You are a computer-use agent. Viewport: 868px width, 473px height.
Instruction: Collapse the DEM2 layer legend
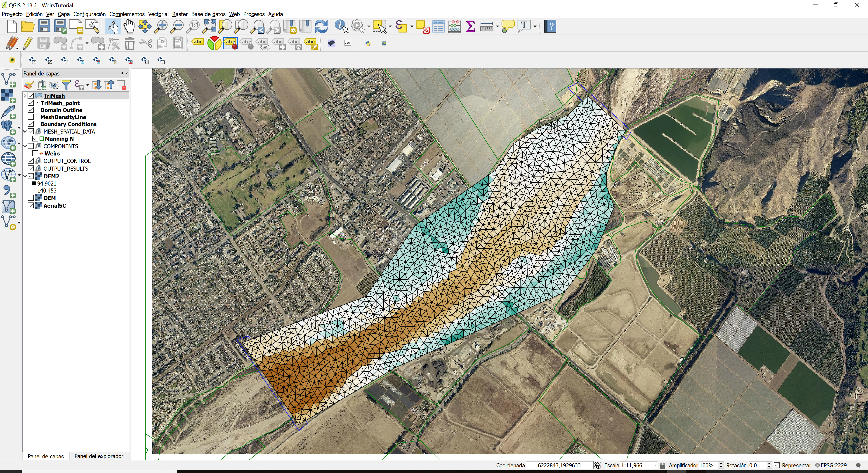(25, 176)
